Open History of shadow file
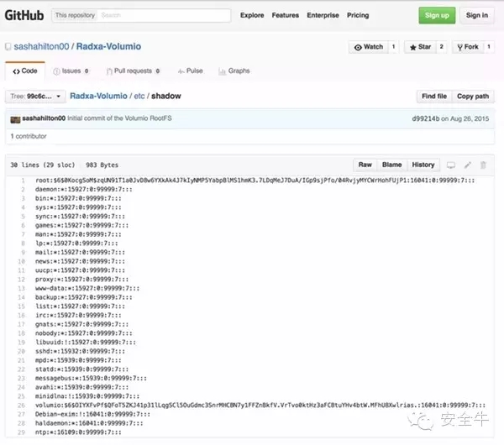Screen dimensions: 504x445 pos(423,165)
